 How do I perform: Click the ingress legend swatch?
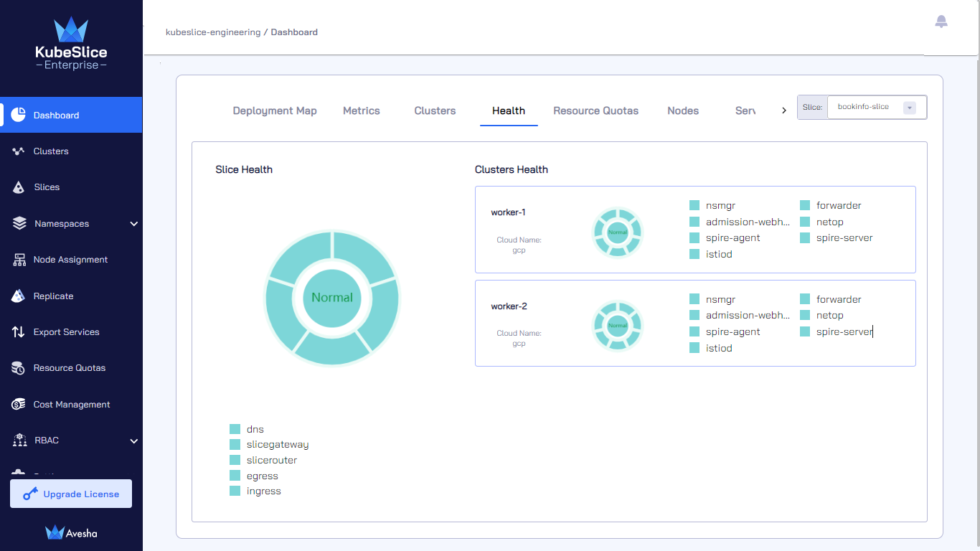pos(235,491)
